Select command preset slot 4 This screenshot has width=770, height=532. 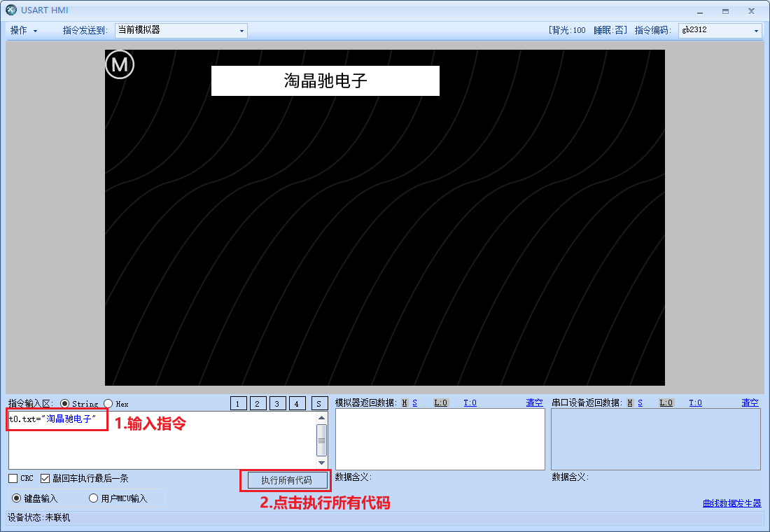point(297,403)
